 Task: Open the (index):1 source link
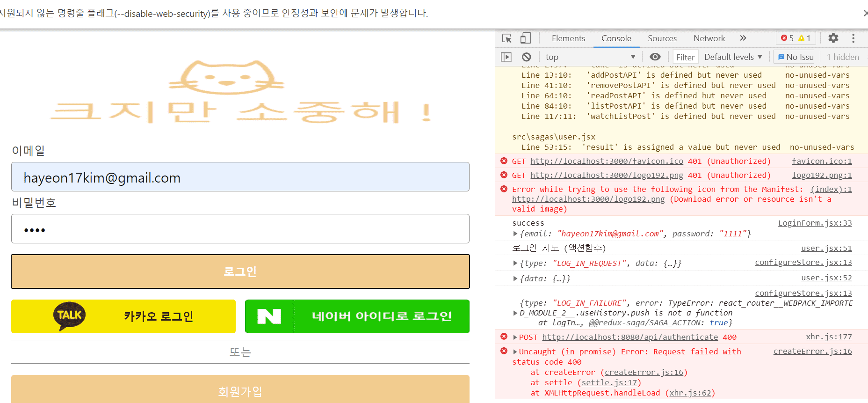[831, 189]
